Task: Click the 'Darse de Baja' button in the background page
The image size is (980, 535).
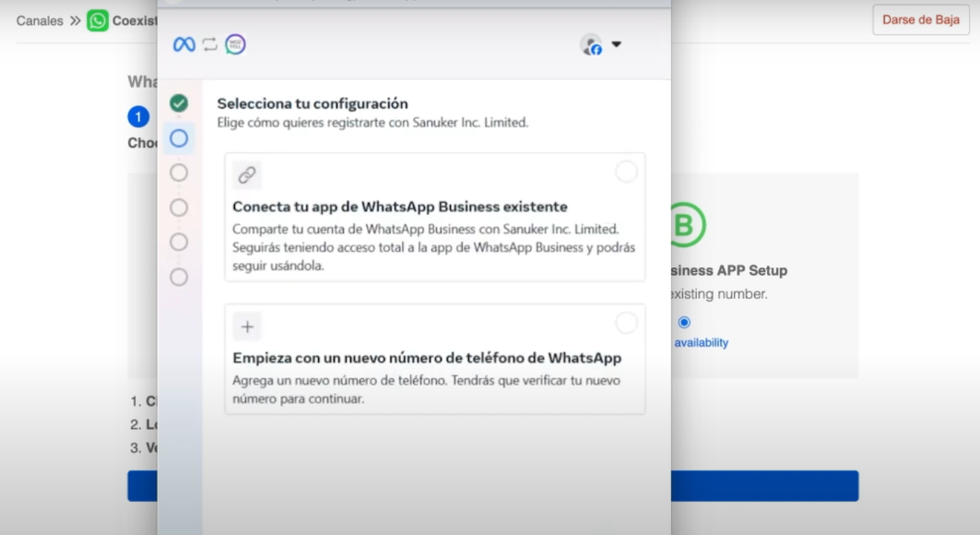Action: [x=921, y=20]
